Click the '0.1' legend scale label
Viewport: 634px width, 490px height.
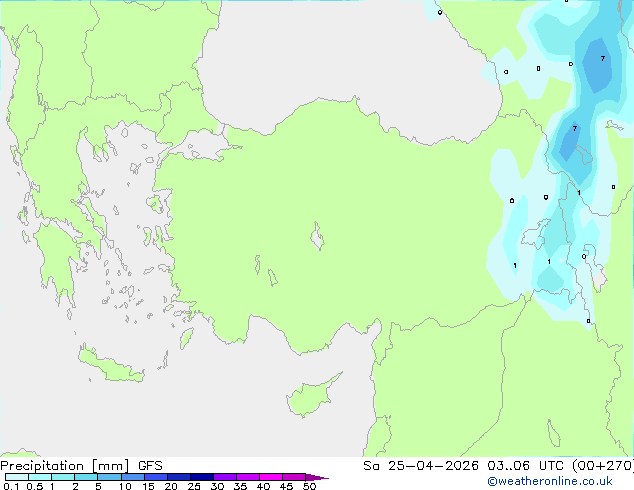click(11, 486)
